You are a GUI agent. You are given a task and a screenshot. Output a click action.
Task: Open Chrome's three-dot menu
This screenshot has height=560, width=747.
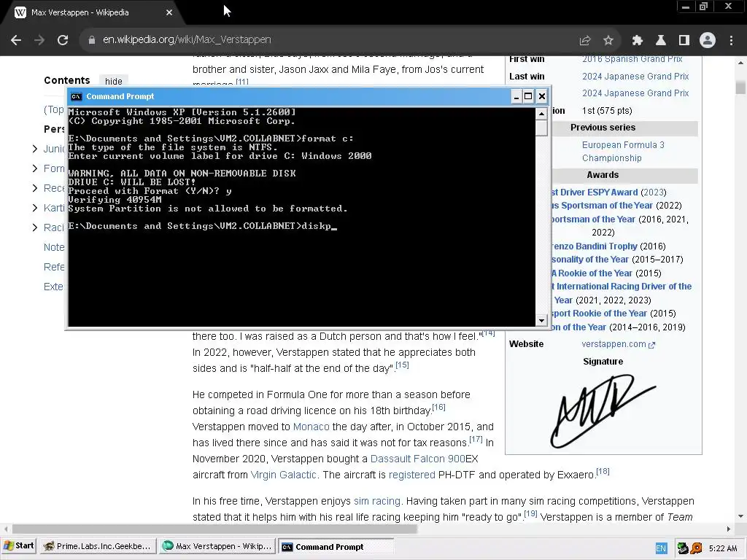pyautogui.click(x=731, y=41)
